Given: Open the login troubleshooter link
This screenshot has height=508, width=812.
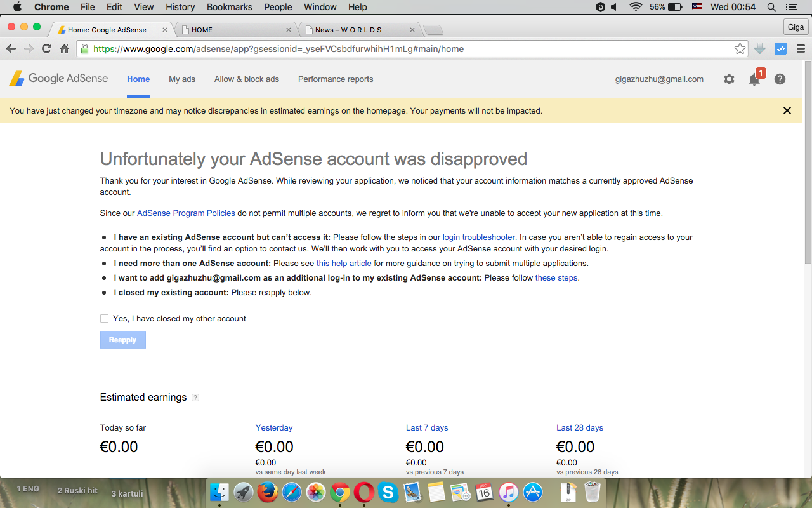Looking at the screenshot, I should pyautogui.click(x=479, y=237).
